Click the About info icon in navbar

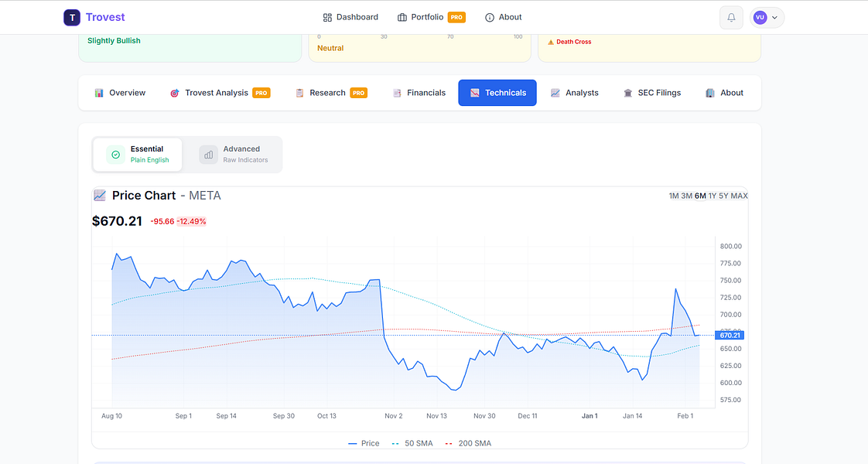coord(490,17)
